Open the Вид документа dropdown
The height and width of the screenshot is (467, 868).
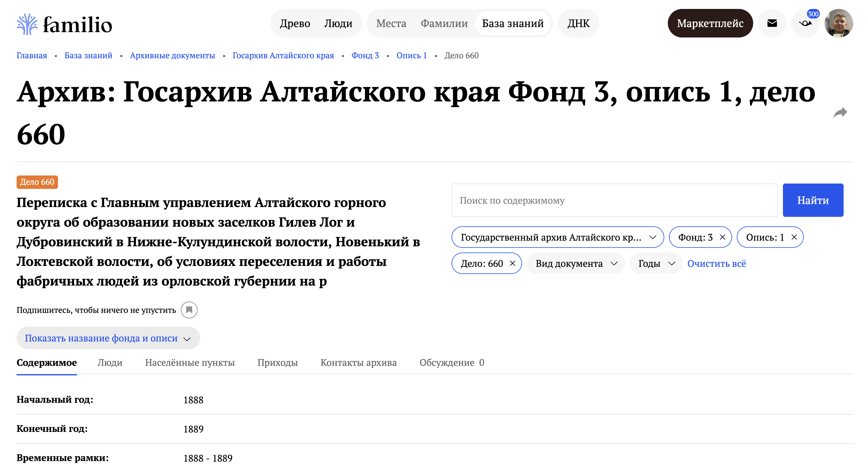(576, 263)
